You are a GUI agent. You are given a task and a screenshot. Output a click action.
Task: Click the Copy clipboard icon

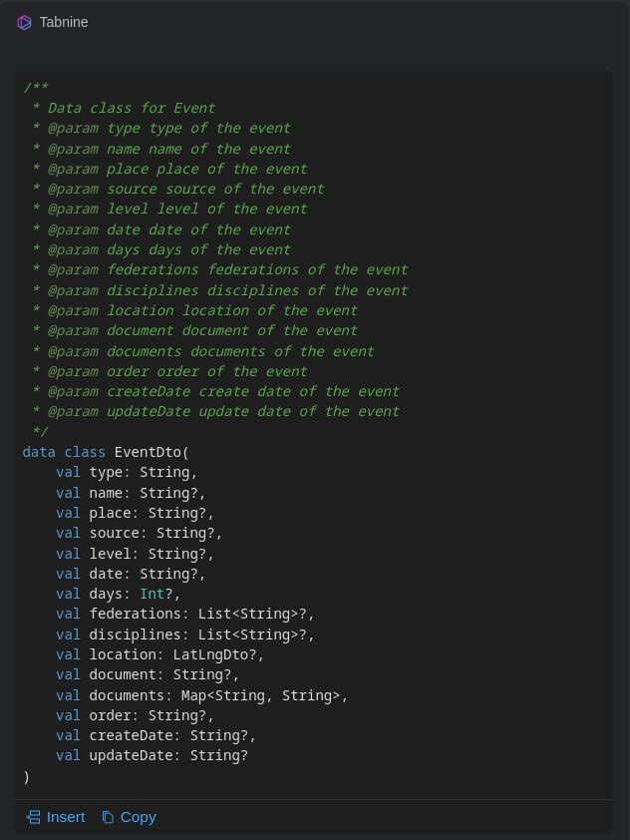pyautogui.click(x=108, y=817)
